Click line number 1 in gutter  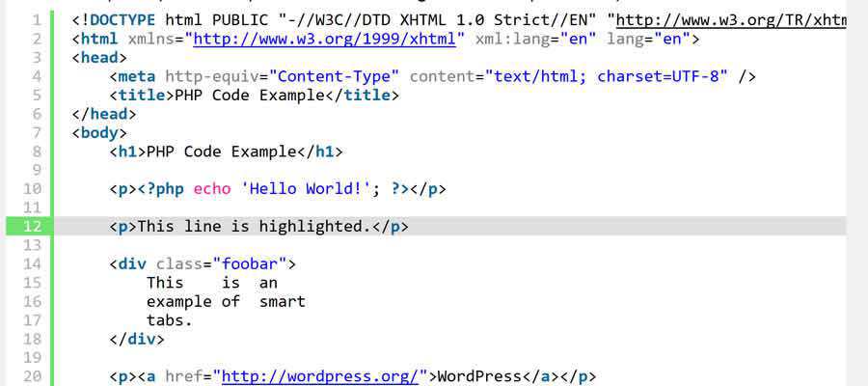click(36, 20)
